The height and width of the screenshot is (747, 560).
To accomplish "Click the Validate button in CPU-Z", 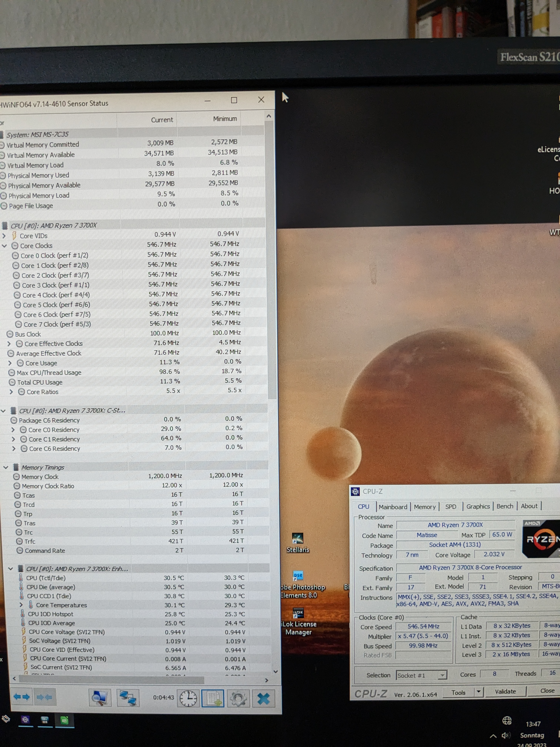I will 505,691.
